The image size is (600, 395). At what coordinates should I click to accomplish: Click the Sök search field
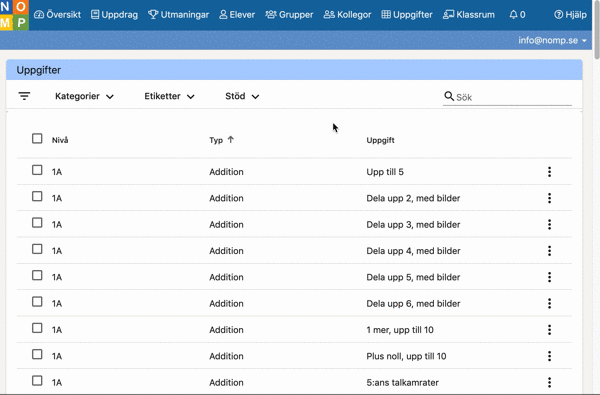click(514, 97)
